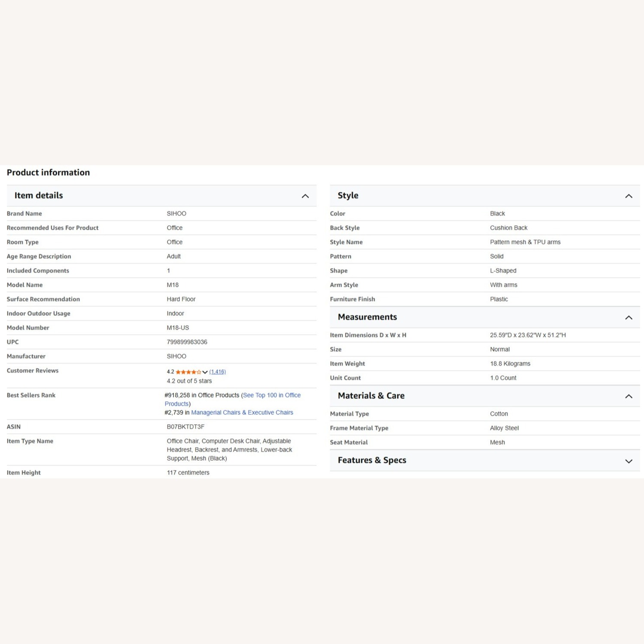Screen dimensions: 644x644
Task: Click the M18-US model number value
Action: [178, 328]
